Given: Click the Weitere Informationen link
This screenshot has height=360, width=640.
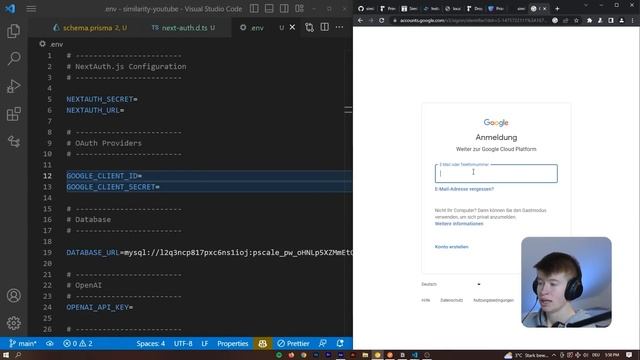Looking at the screenshot, I should click(459, 224).
